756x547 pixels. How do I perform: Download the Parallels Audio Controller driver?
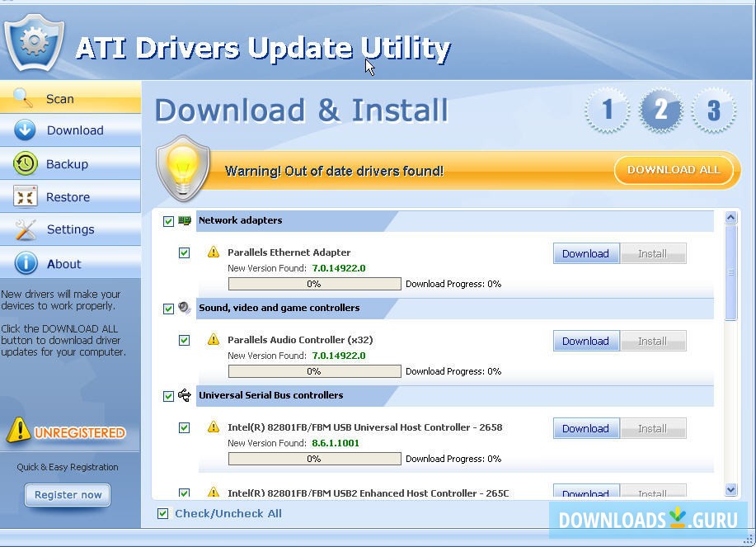pos(585,341)
